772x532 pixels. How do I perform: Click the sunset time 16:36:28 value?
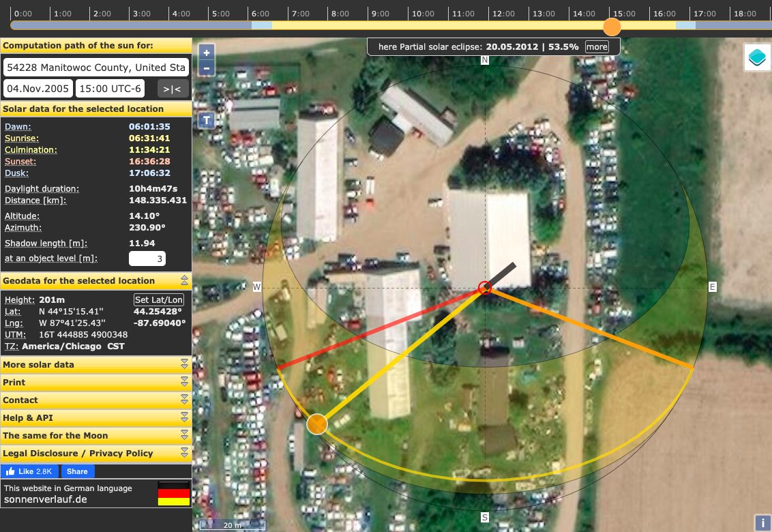(x=149, y=162)
